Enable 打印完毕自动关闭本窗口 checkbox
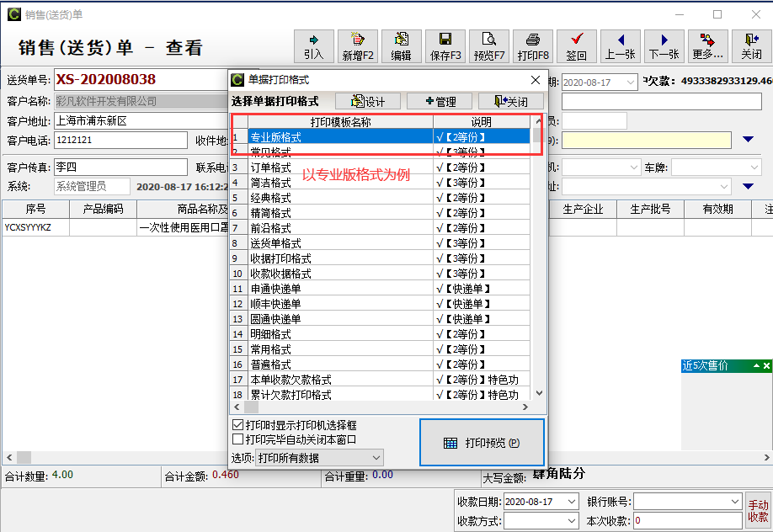773x532 pixels. 238,439
